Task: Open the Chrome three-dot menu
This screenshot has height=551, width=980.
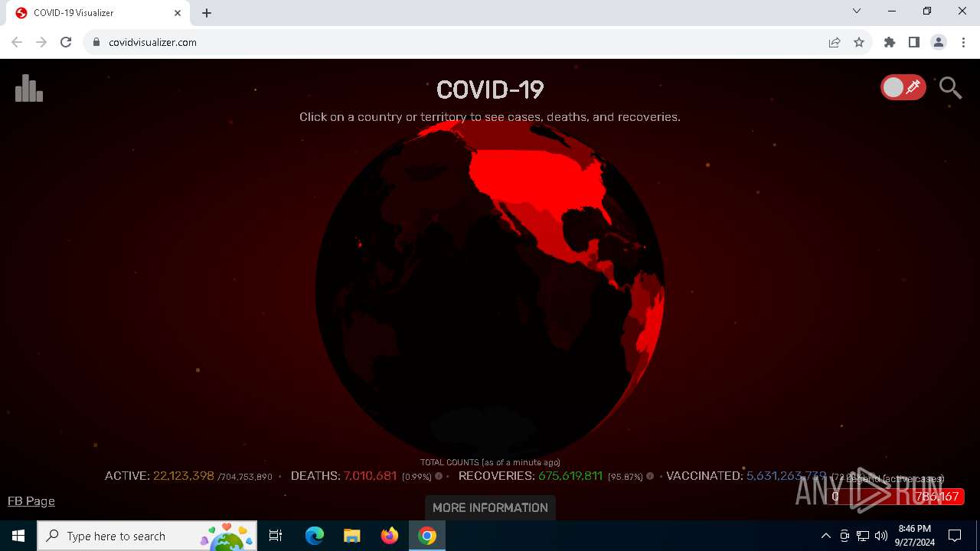Action: 963,42
